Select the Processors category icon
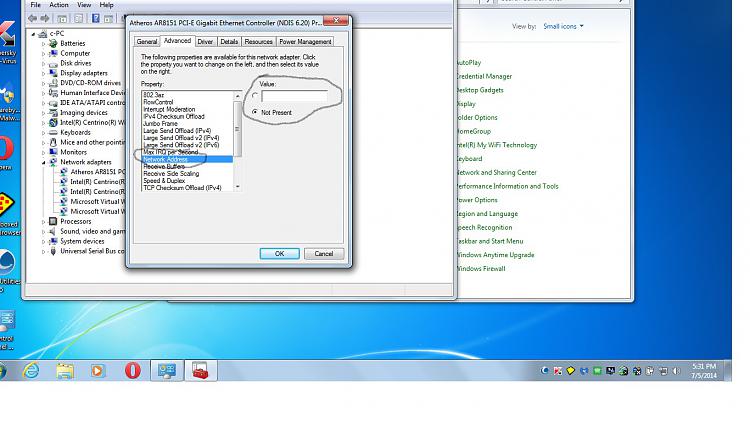This screenshot has height=422, width=750. coord(53,221)
